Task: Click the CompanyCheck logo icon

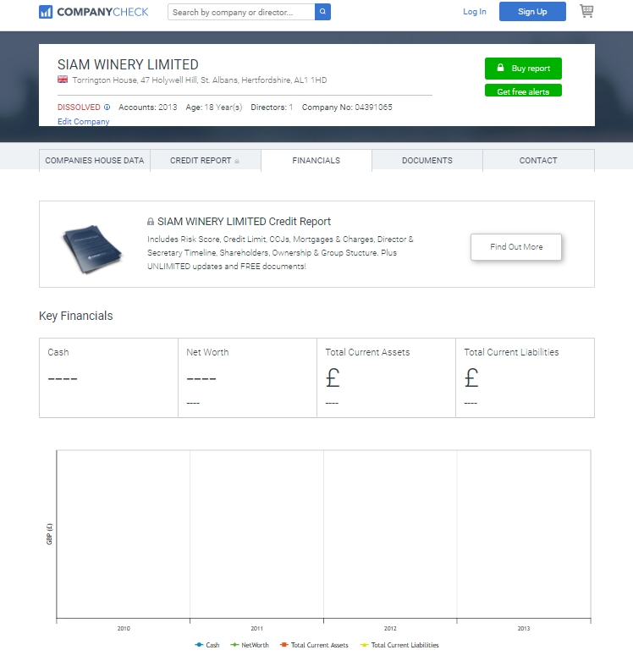Action: coord(46,12)
